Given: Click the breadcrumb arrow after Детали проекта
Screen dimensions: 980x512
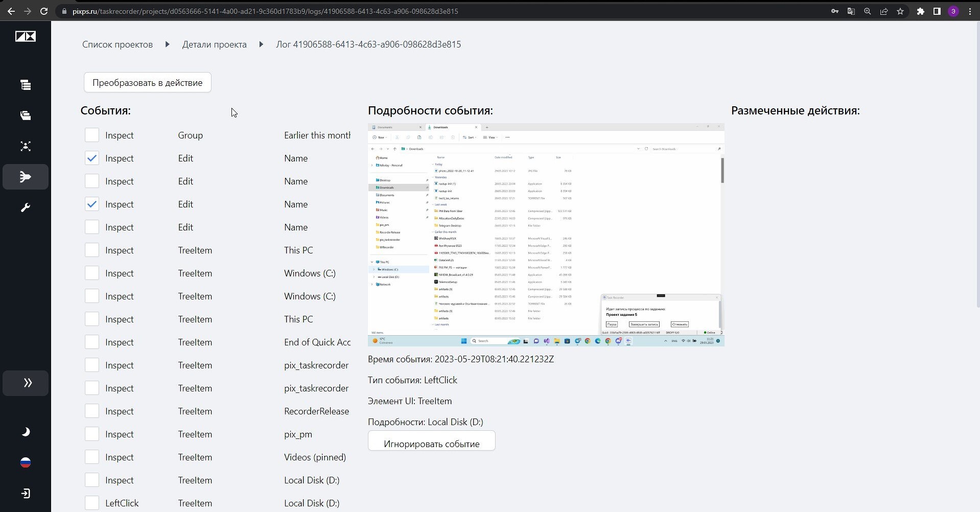Looking at the screenshot, I should (x=261, y=44).
